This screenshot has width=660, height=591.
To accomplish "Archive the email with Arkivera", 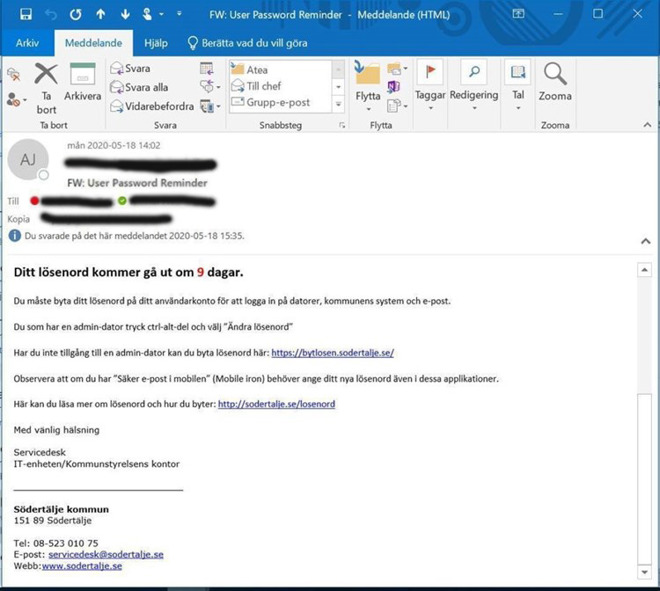I will [x=82, y=83].
